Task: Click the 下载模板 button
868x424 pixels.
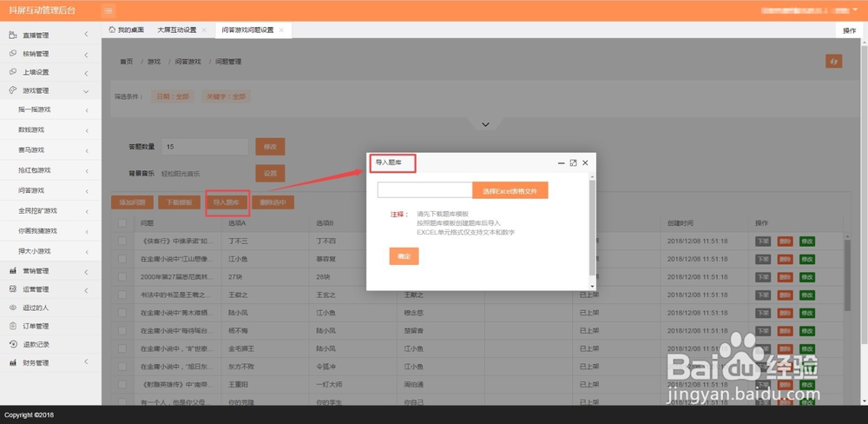Action: [179, 202]
